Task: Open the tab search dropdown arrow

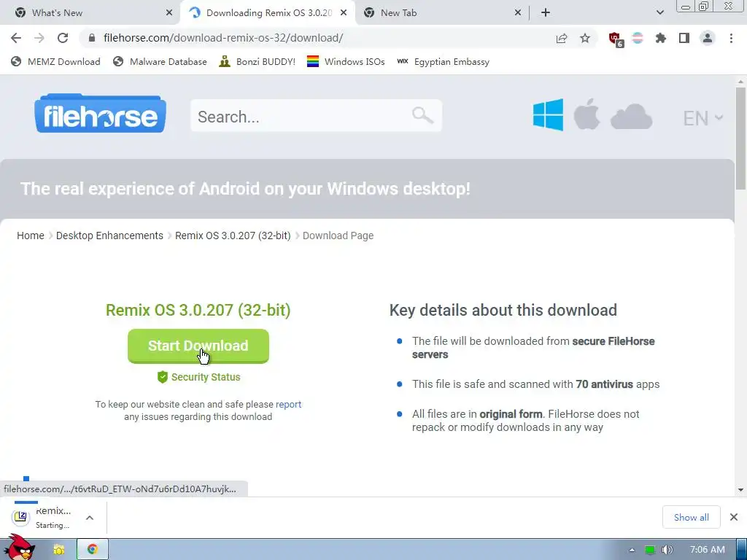Action: [x=659, y=12]
